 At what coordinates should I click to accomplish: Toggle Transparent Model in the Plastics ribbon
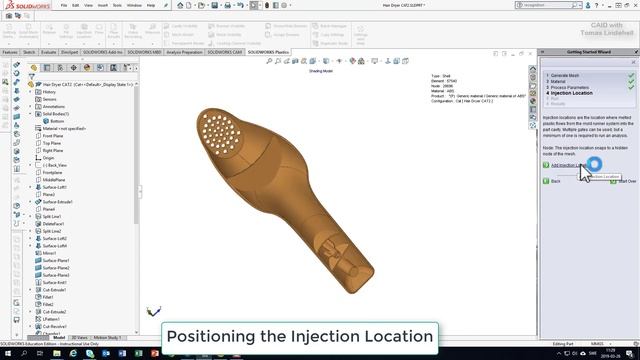tap(183, 43)
